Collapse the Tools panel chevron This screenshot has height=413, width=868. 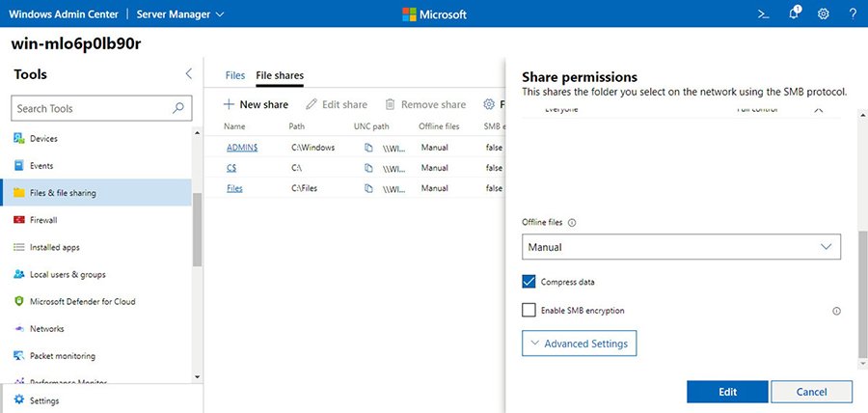[x=189, y=74]
